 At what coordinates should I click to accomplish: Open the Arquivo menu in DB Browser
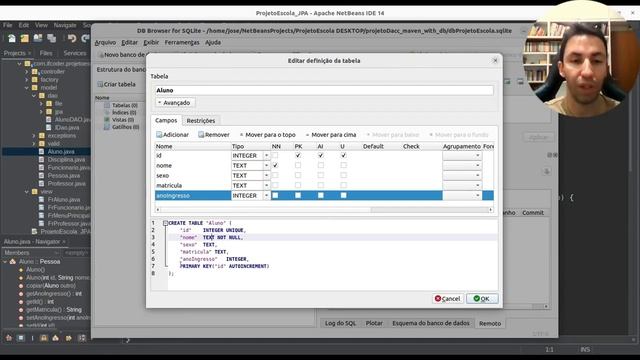[105, 42]
